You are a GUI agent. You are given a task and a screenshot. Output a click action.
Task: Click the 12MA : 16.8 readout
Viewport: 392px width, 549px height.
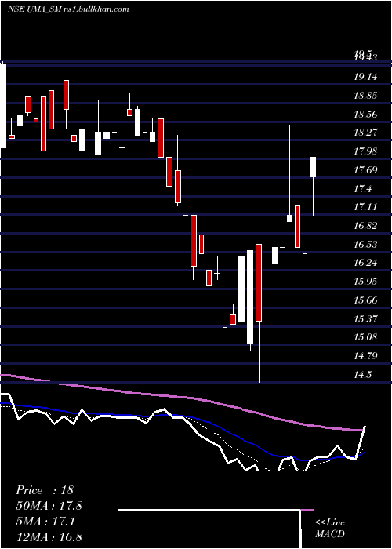pos(49,537)
